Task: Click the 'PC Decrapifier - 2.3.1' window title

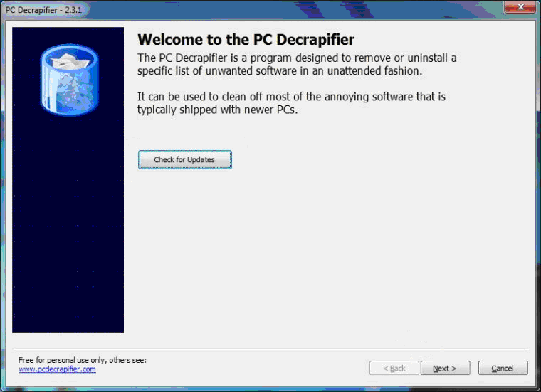Action: pos(44,10)
